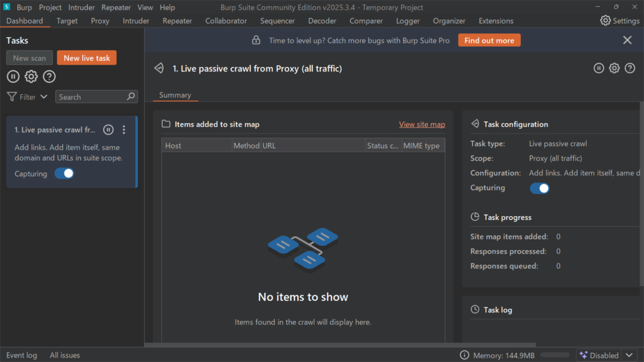
Task: Open the Project menu
Action: pos(50,8)
